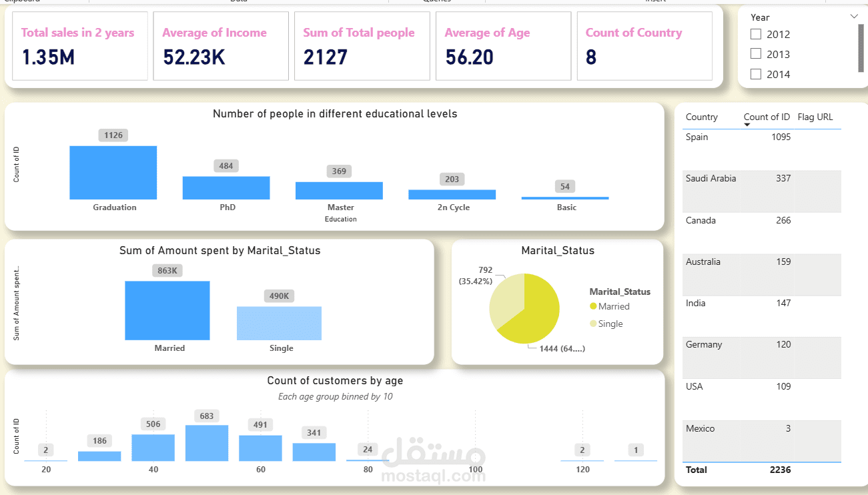Expand the Year slicer chevron
Viewport: 868px width, 495px height.
(x=854, y=16)
